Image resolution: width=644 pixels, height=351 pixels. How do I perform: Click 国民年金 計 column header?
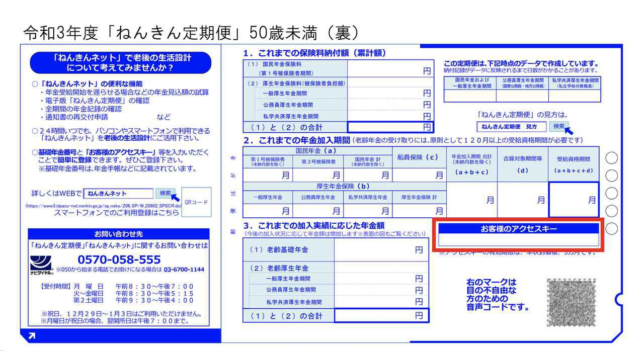[367, 161]
